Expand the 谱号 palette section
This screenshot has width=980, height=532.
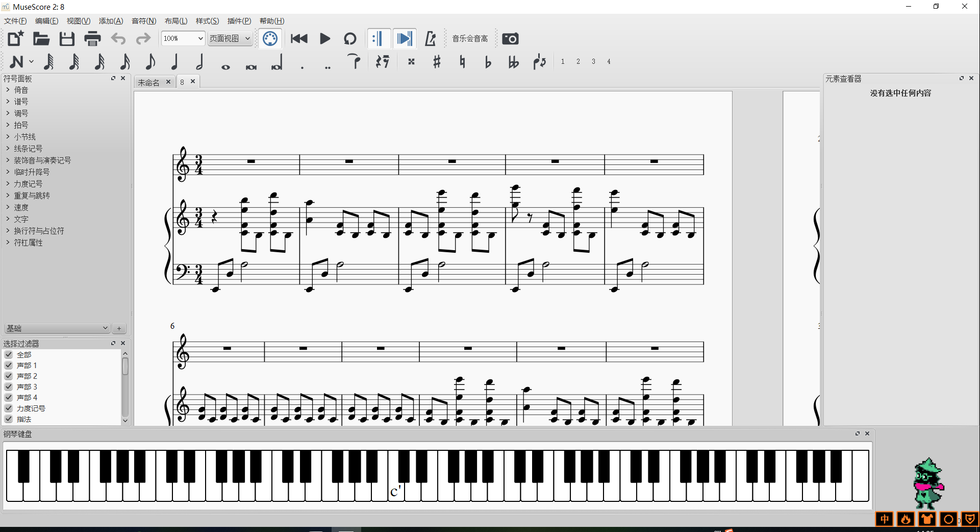(21, 102)
